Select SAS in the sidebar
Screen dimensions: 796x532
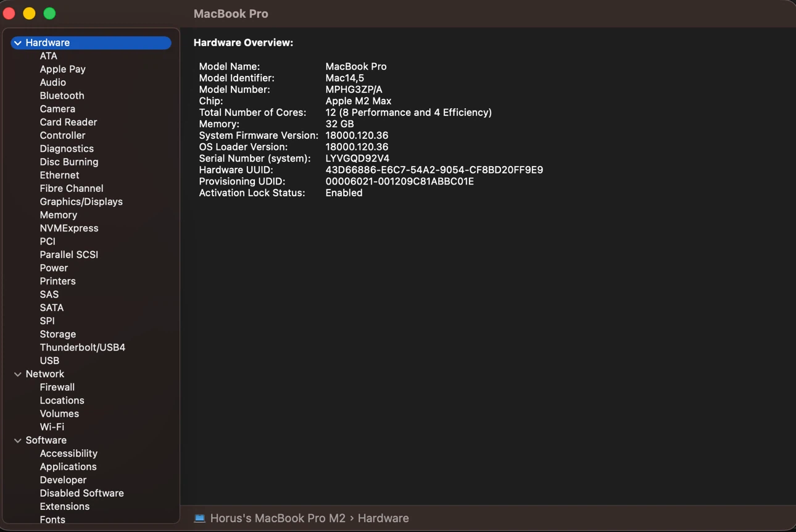tap(49, 295)
